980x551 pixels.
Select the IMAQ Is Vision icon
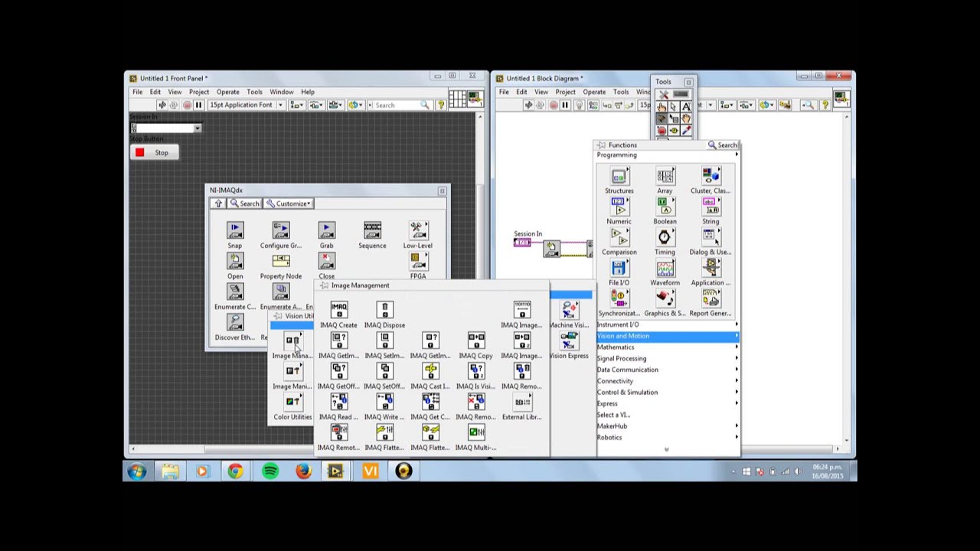(x=476, y=371)
